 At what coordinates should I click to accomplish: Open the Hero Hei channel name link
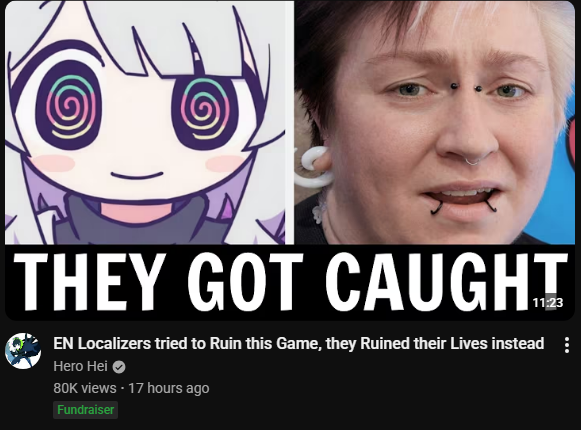[80, 366]
